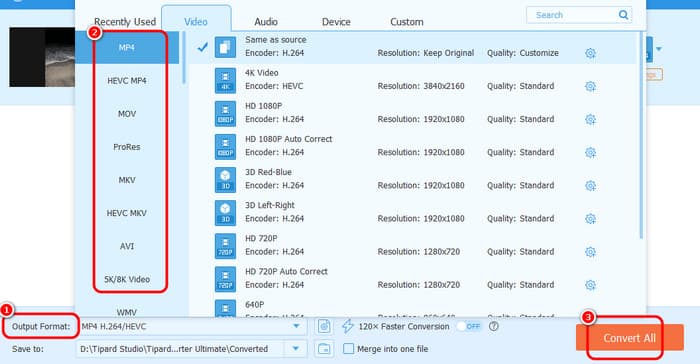This screenshot has width=700, height=364.
Task: Click the Convert All button
Action: coord(629,338)
